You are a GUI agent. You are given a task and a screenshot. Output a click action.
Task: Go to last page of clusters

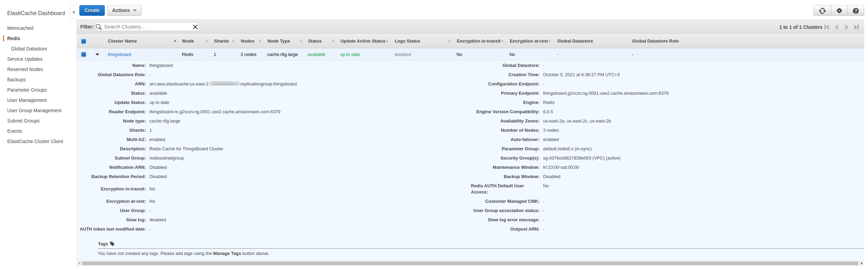pos(856,27)
